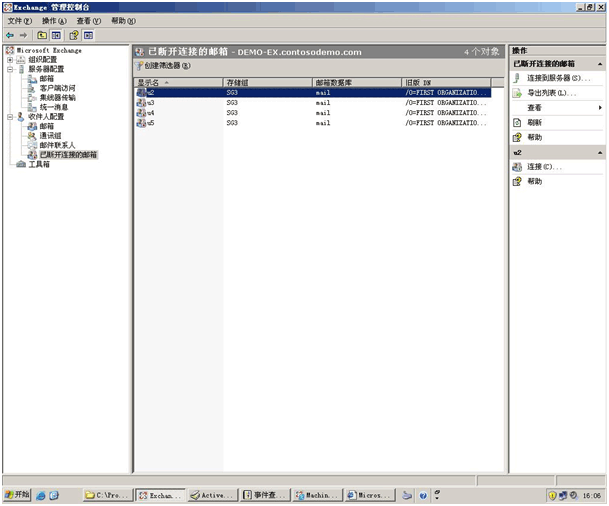Click the u5 mailbox icon in list
The width and height of the screenshot is (609, 506).
point(141,123)
